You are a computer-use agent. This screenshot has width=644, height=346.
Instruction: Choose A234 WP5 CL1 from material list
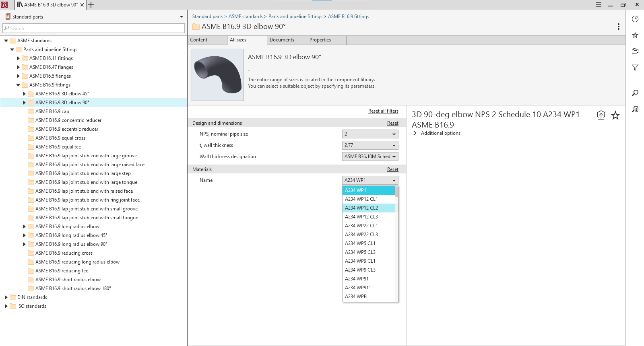click(x=369, y=243)
